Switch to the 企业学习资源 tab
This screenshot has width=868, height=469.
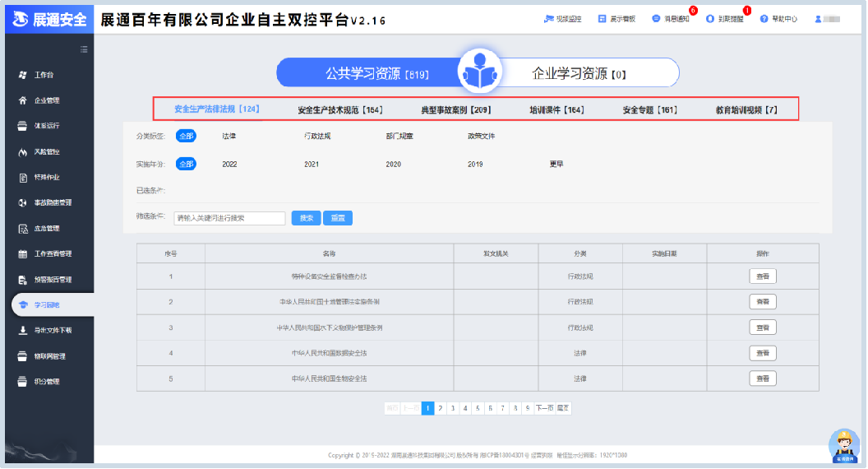579,74
